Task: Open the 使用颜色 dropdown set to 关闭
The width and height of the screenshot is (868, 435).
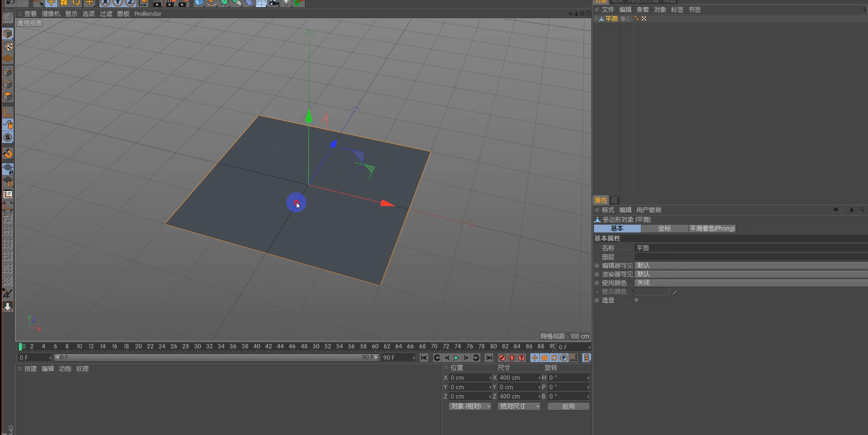Action: click(751, 283)
